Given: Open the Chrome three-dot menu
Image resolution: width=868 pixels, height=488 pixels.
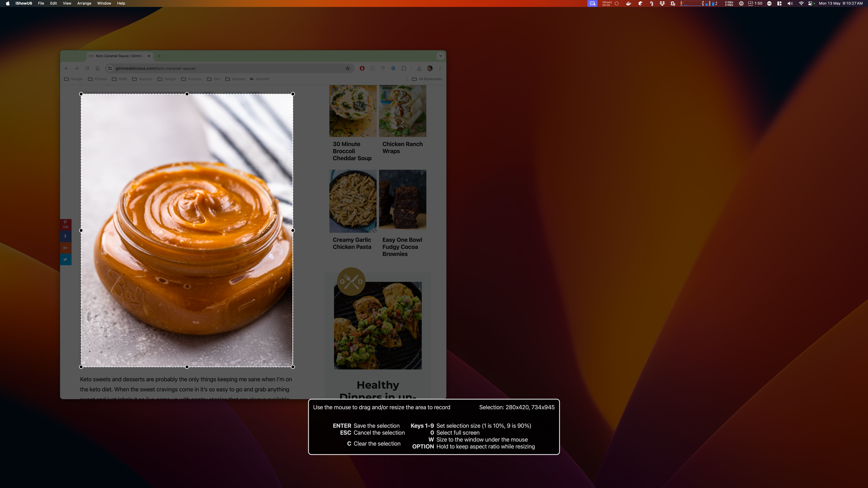Looking at the screenshot, I should coord(440,68).
